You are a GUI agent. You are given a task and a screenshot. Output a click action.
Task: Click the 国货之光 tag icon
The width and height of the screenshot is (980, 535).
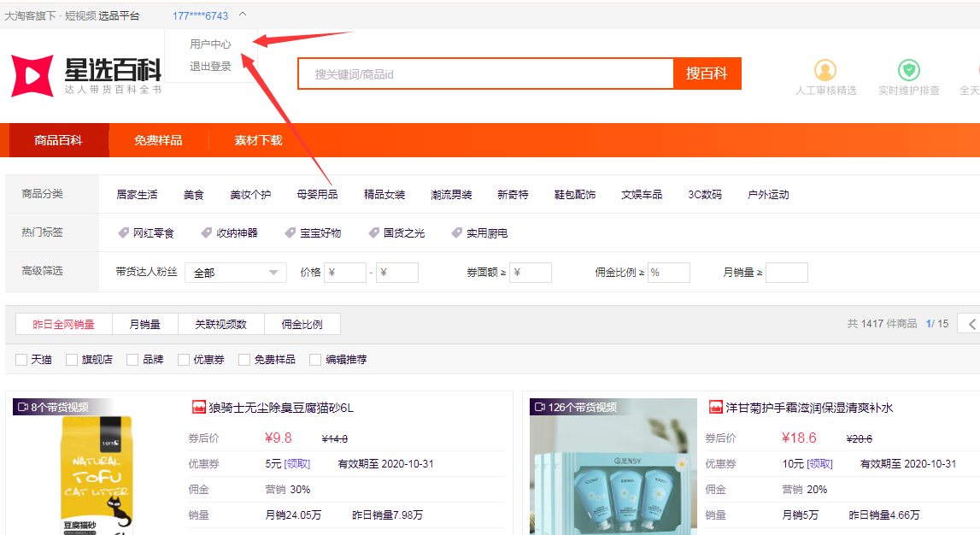tap(373, 232)
